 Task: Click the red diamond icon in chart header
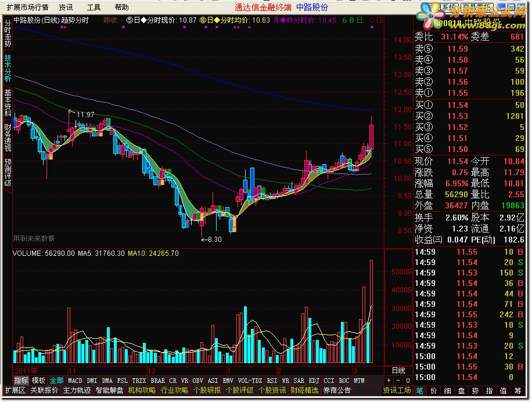[x=372, y=20]
